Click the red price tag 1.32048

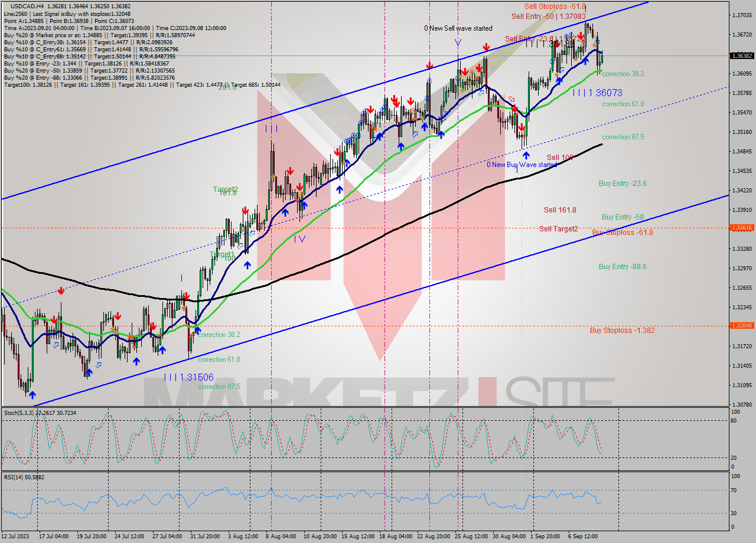742,325
